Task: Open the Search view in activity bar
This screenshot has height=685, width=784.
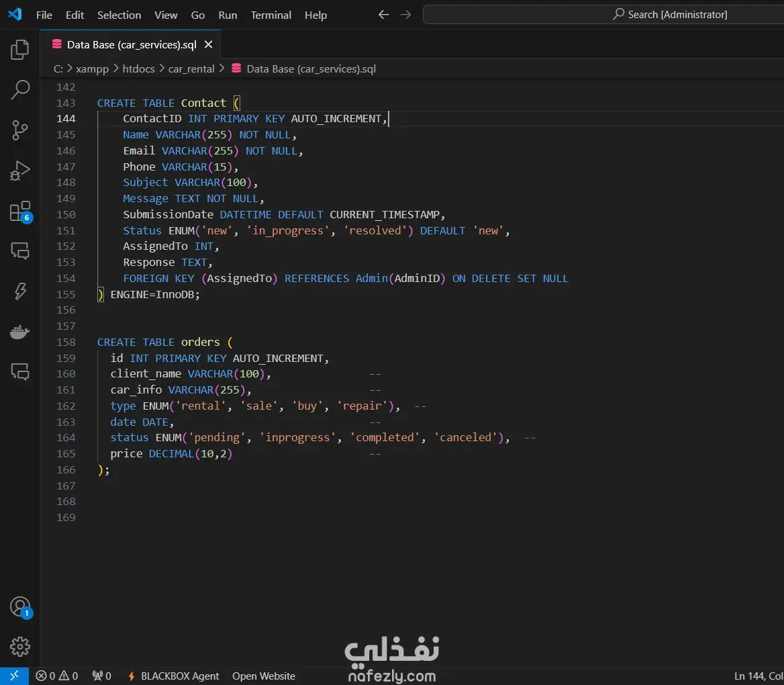Action: [x=20, y=90]
